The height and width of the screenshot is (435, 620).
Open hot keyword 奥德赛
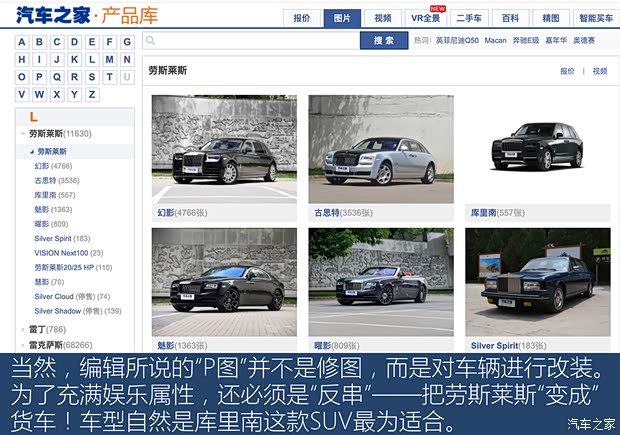[584, 40]
